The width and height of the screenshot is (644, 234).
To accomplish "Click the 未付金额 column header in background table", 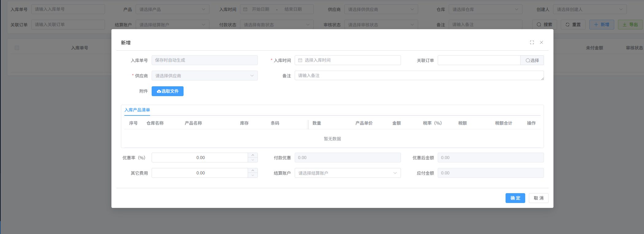I will pyautogui.click(x=595, y=48).
